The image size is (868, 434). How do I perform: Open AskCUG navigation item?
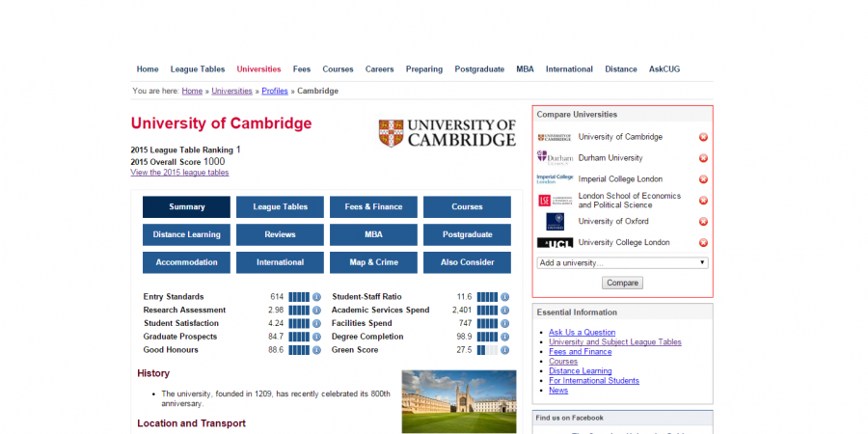click(665, 69)
